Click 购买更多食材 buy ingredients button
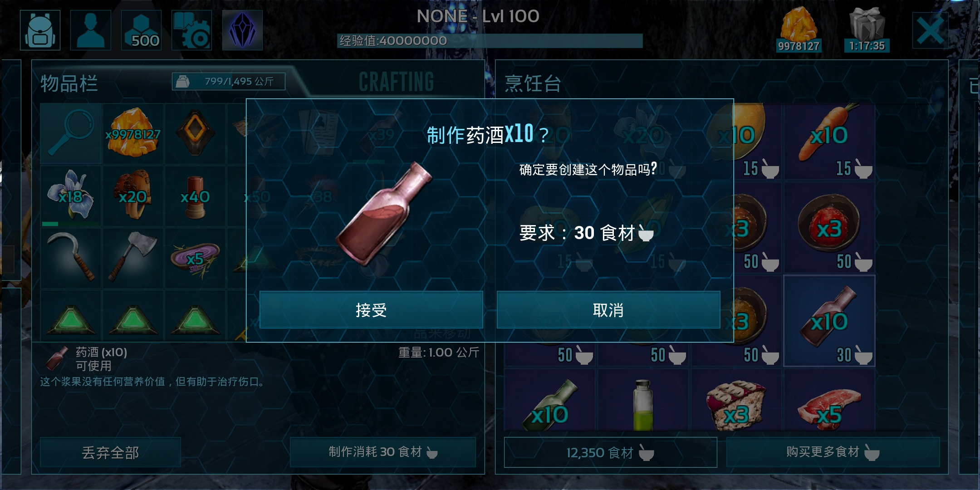Viewport: 980px width, 490px height. click(833, 452)
